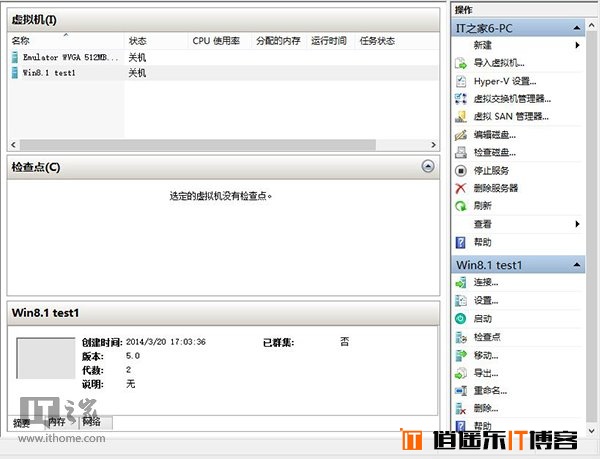This screenshot has width=600, height=459.
Task: Click the creation time 2014/3/20 17:03:36
Action: [166, 342]
